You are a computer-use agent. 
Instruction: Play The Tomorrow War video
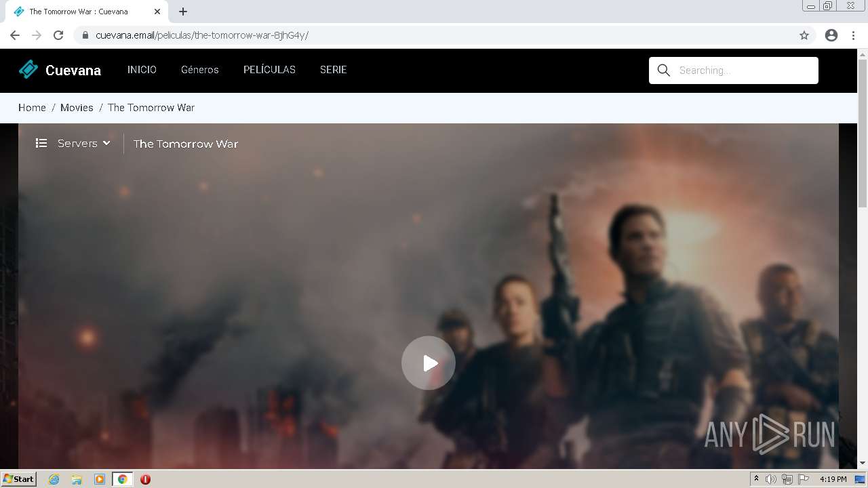coord(429,363)
